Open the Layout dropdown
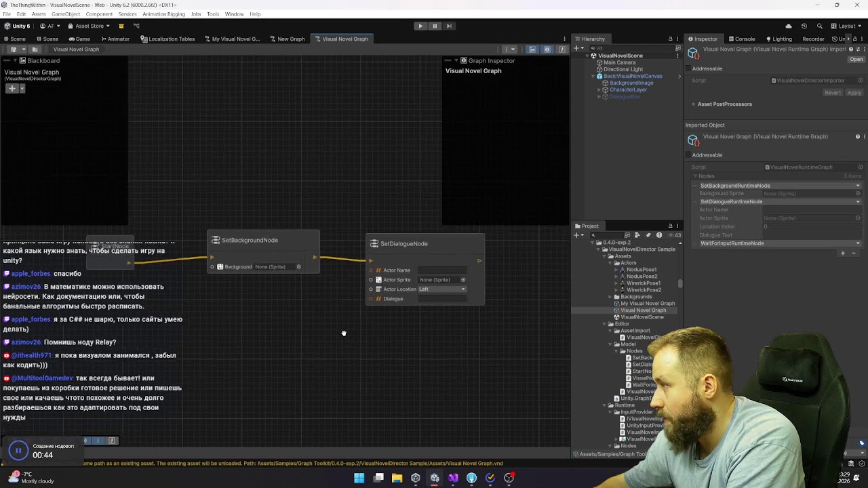Viewport: 868px width, 488px height. (x=846, y=26)
